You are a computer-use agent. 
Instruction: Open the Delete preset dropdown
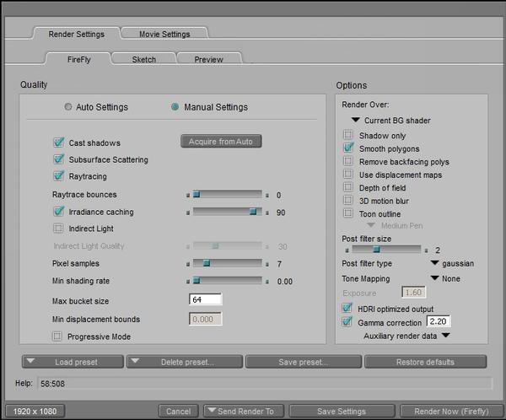[x=185, y=362]
